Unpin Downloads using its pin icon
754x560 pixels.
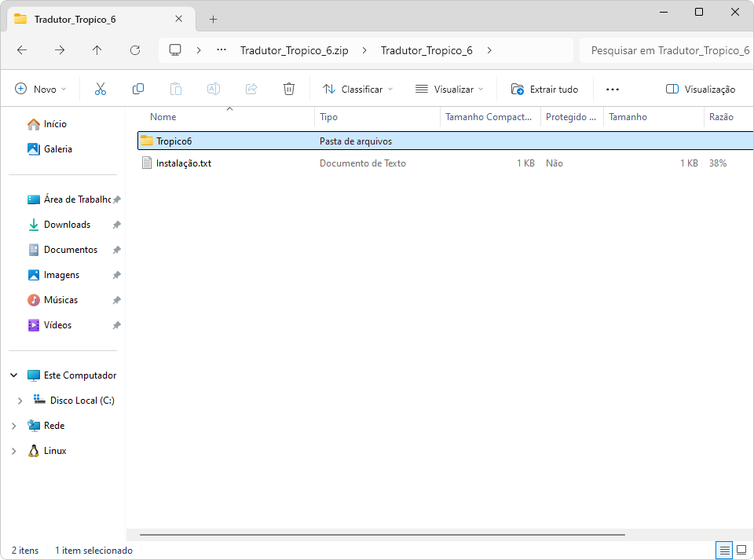116,225
